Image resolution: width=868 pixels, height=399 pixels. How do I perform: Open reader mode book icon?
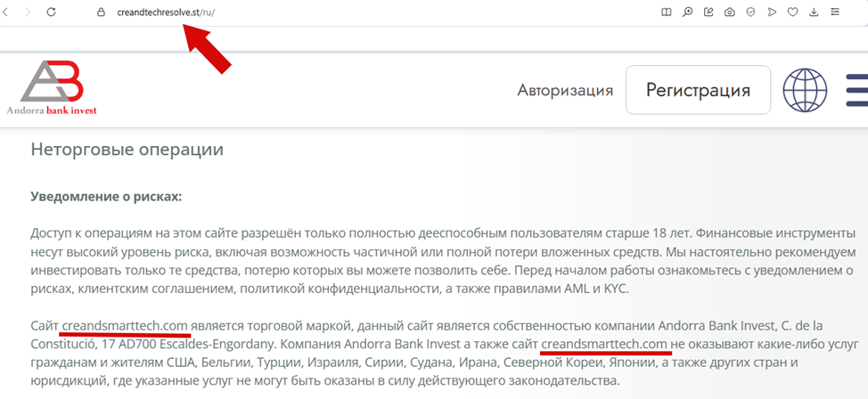pyautogui.click(x=667, y=12)
